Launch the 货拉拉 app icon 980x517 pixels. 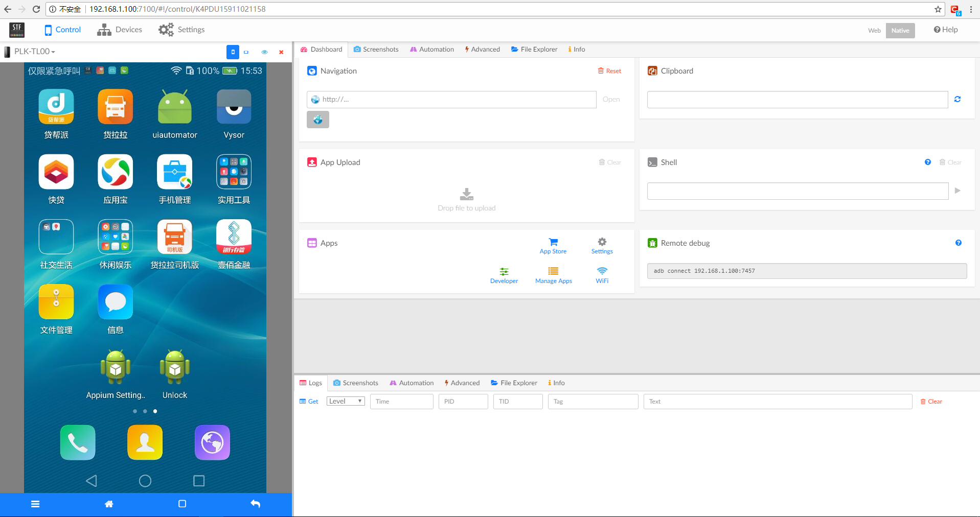[x=116, y=107]
